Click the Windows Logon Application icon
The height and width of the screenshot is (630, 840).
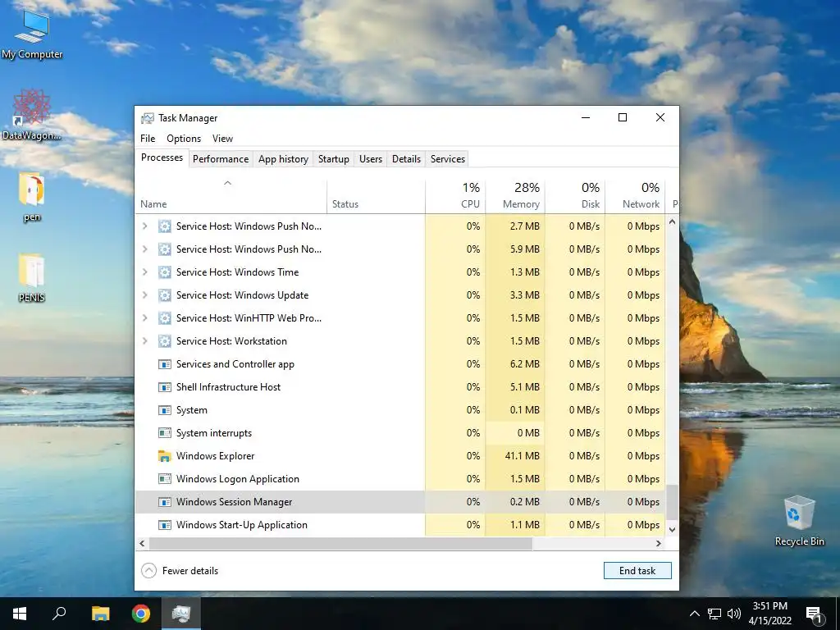(164, 479)
